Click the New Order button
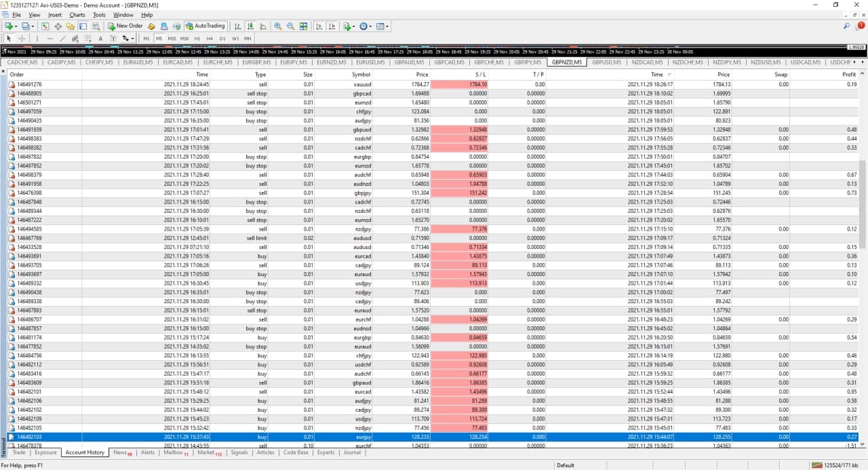The width and height of the screenshot is (868, 470). point(125,26)
